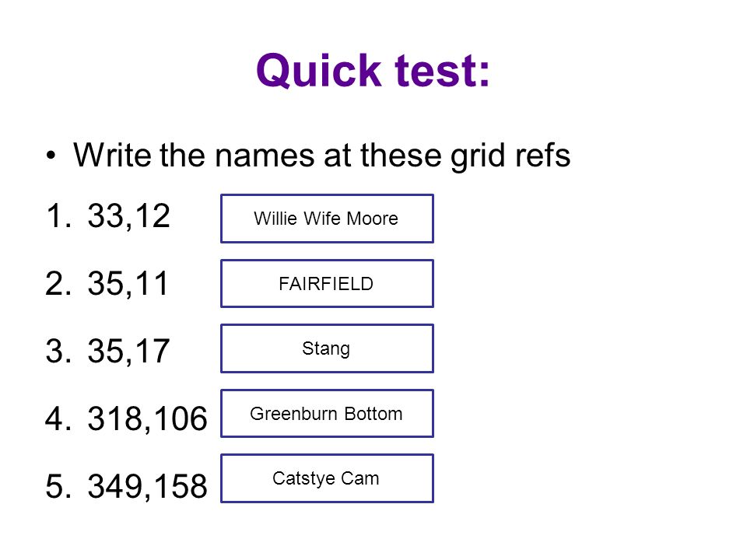Click list number 4.

tap(58, 418)
